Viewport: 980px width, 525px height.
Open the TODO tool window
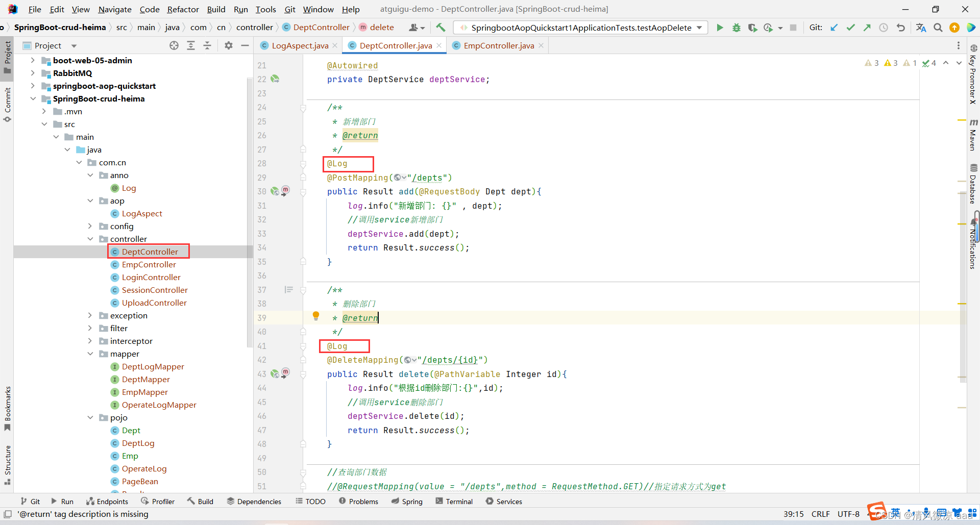[310, 502]
